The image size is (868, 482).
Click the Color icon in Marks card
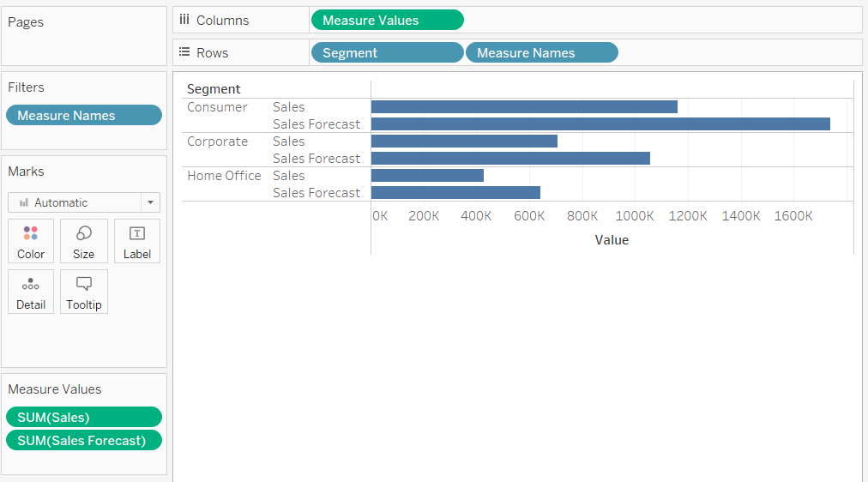coord(31,233)
